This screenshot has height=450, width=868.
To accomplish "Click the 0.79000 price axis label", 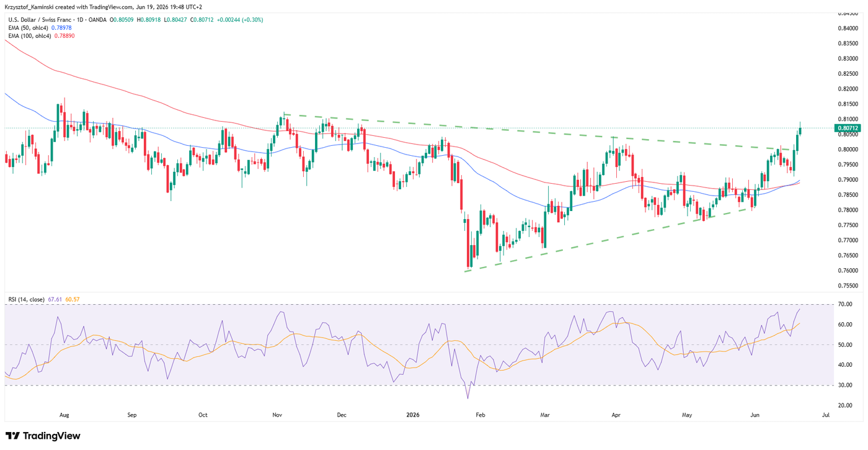I will [848, 179].
